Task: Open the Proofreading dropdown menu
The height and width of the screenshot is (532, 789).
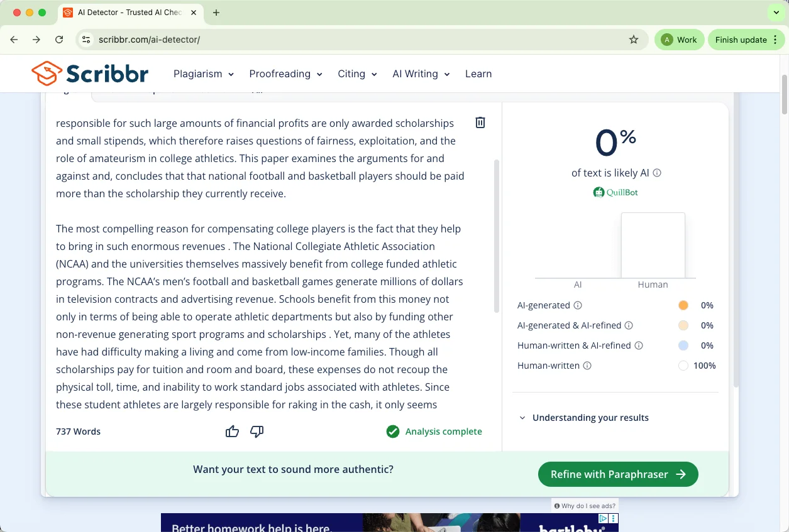Action: (285, 74)
